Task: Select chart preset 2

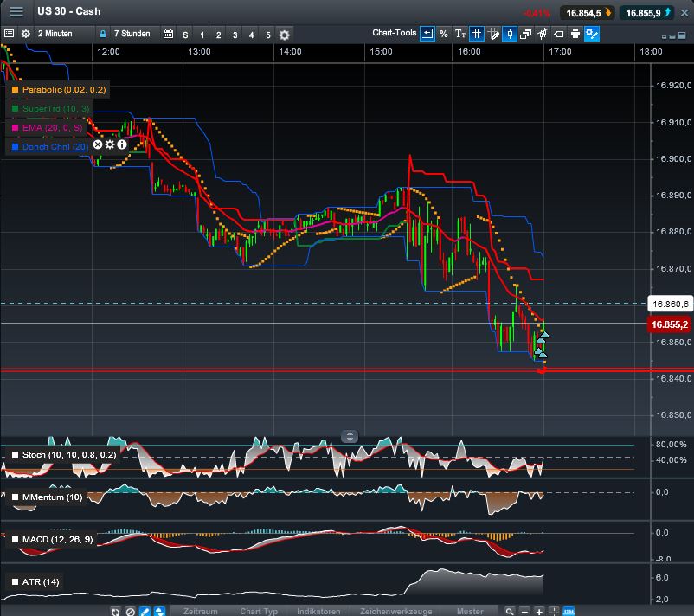Action: coord(219,35)
